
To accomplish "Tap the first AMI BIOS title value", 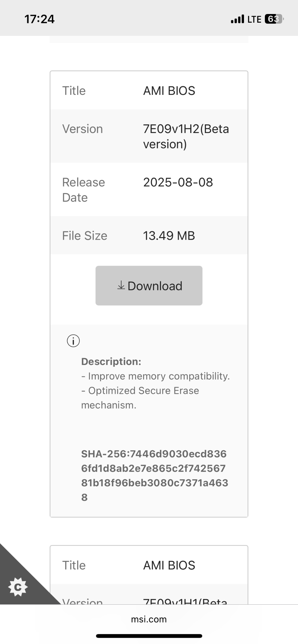I will [x=169, y=91].
